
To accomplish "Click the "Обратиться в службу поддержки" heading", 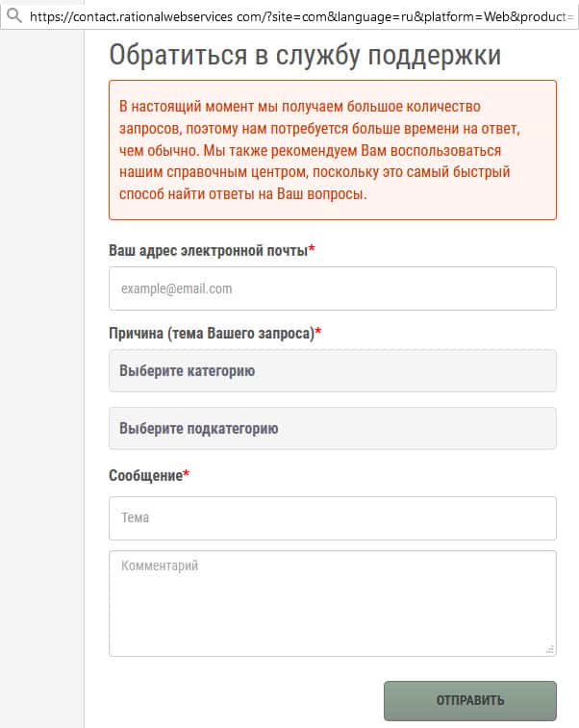I will click(305, 55).
